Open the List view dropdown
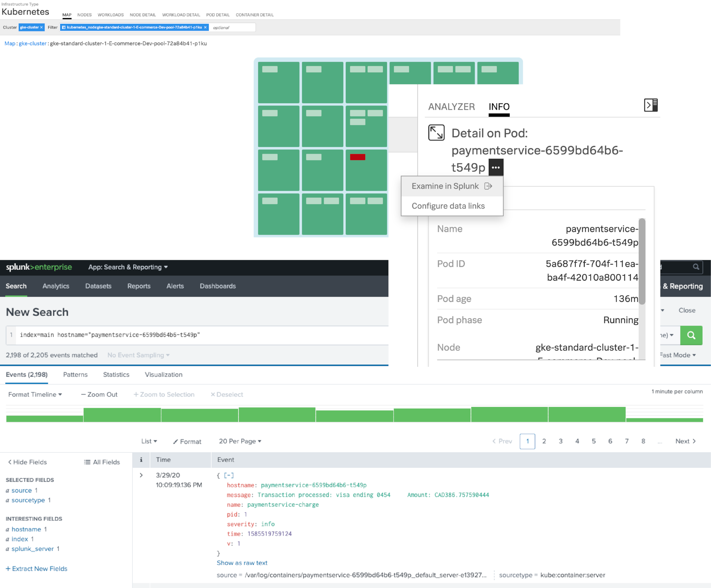Screen dimensions: 711x588 tap(149, 441)
